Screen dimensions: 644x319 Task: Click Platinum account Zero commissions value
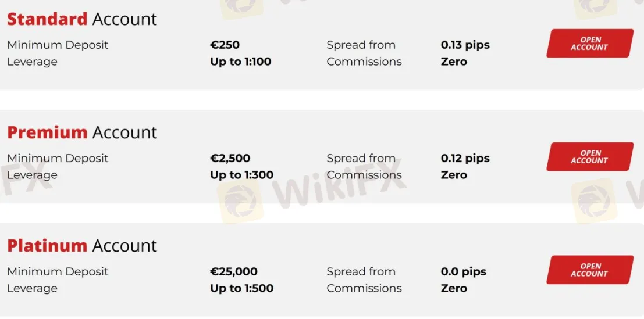[454, 288]
